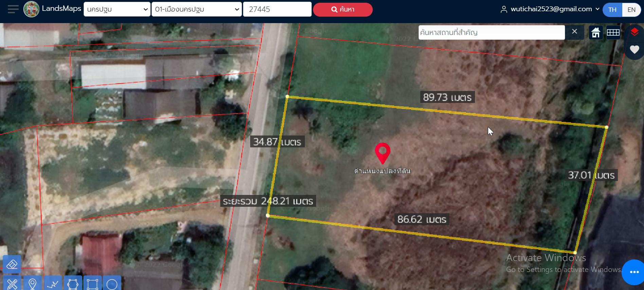Open the district dropdown 01-เมืองนครปฐม

[x=197, y=10]
